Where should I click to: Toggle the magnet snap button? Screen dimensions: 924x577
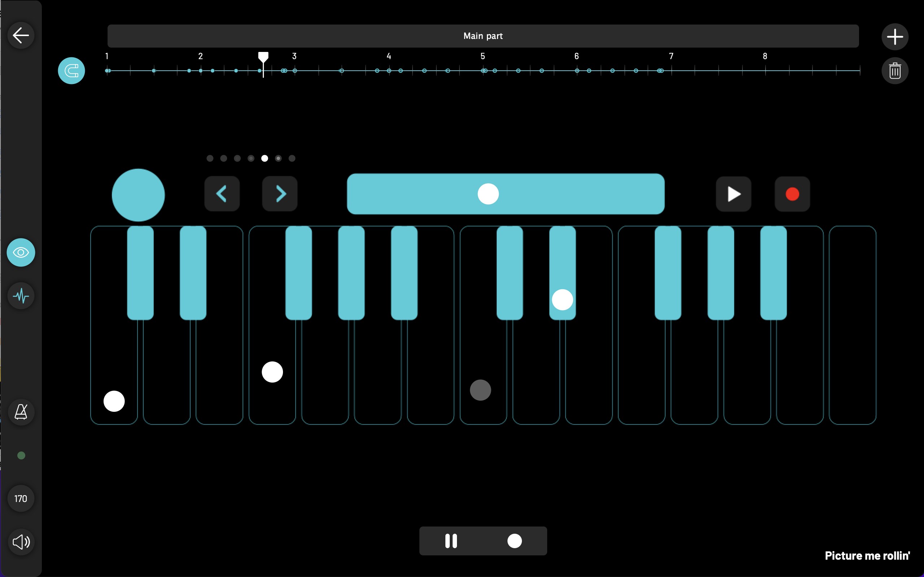pyautogui.click(x=71, y=71)
